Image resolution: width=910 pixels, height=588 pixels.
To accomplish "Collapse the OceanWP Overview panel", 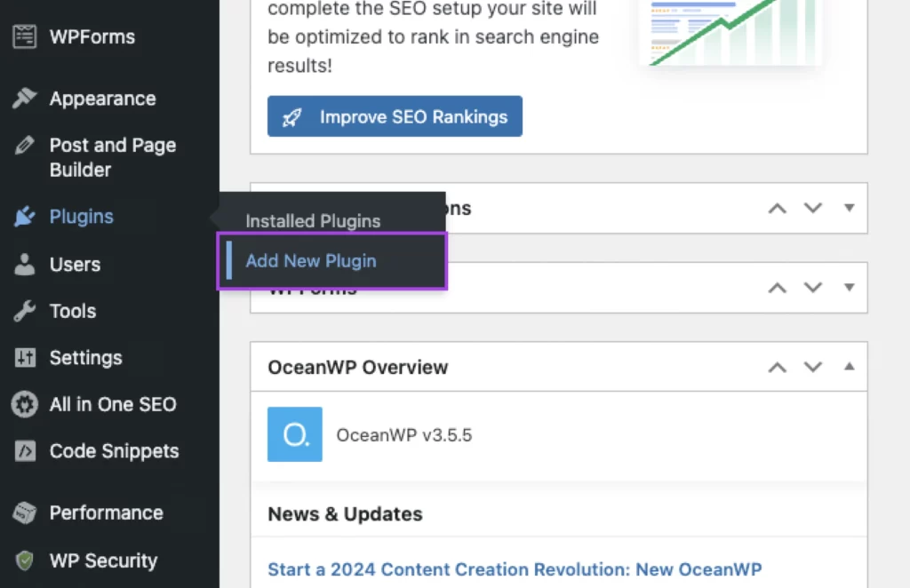I will coord(849,367).
